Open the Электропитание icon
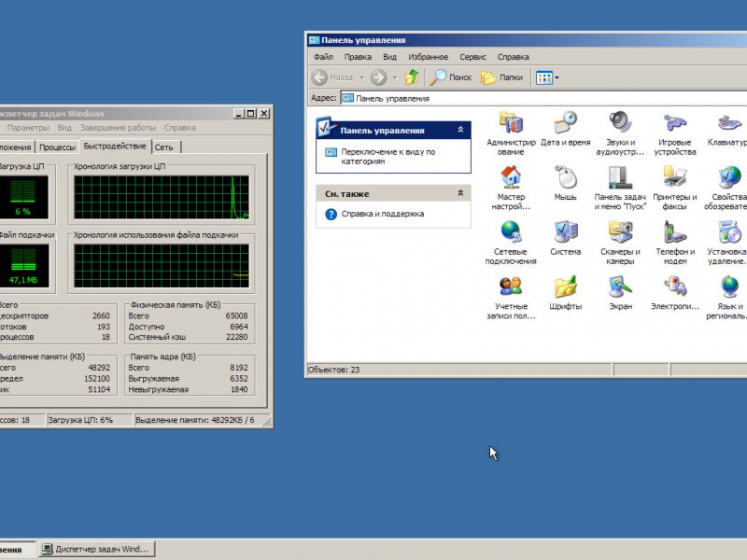This screenshot has width=747, height=560. pyautogui.click(x=675, y=287)
